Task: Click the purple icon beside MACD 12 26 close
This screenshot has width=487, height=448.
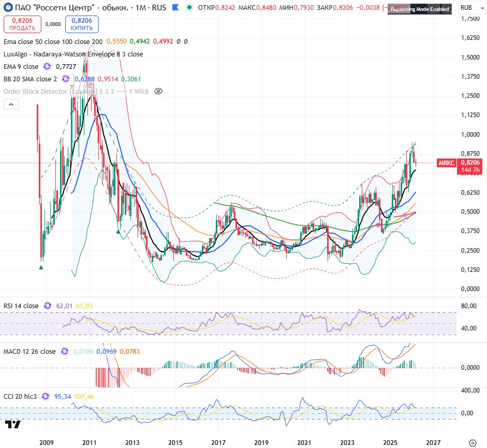Action: pyautogui.click(x=64, y=351)
